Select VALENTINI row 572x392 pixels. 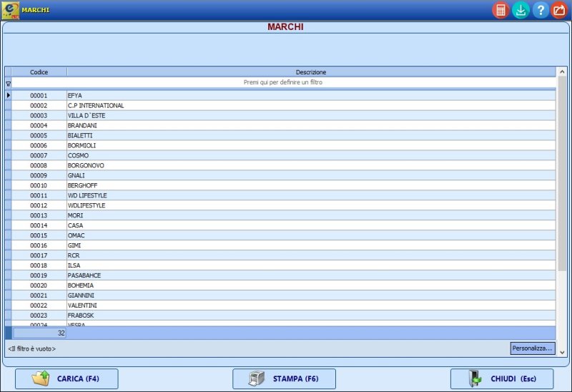pyautogui.click(x=283, y=305)
